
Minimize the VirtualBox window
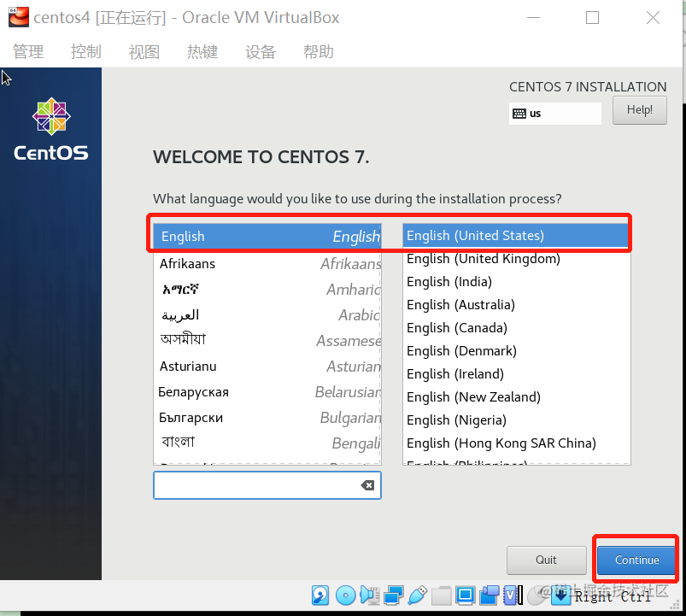[533, 17]
